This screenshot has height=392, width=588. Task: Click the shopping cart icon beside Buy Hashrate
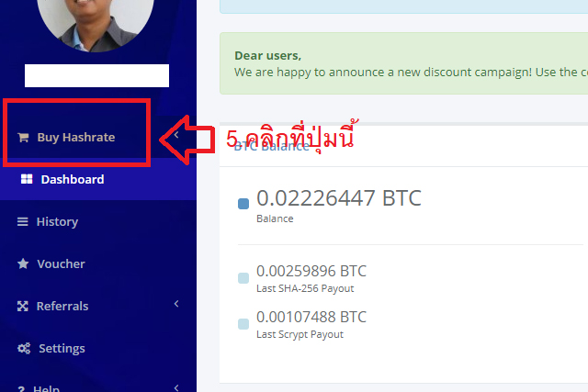pyautogui.click(x=23, y=138)
